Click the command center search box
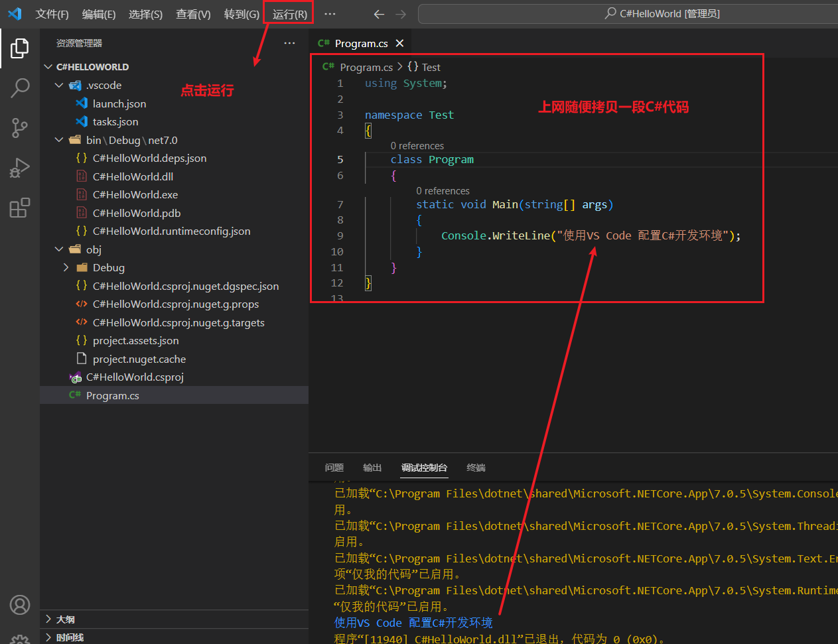The height and width of the screenshot is (644, 838). pyautogui.click(x=628, y=14)
